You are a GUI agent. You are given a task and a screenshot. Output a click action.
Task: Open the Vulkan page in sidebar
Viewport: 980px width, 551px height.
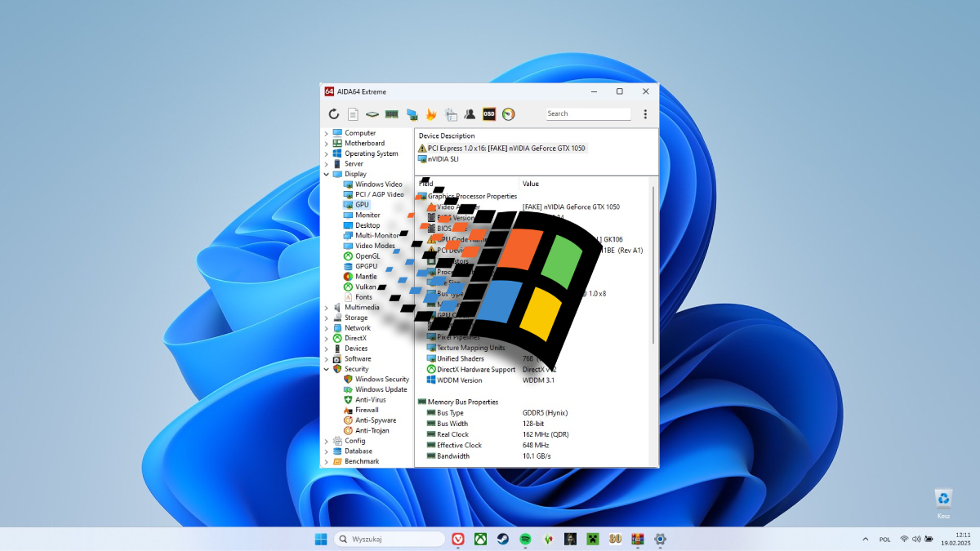pos(367,287)
